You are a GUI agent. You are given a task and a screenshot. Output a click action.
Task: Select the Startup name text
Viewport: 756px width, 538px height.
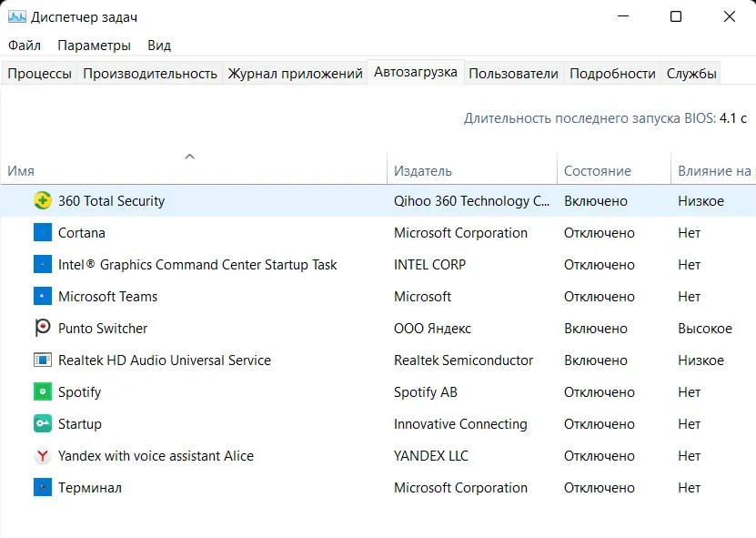tap(79, 423)
